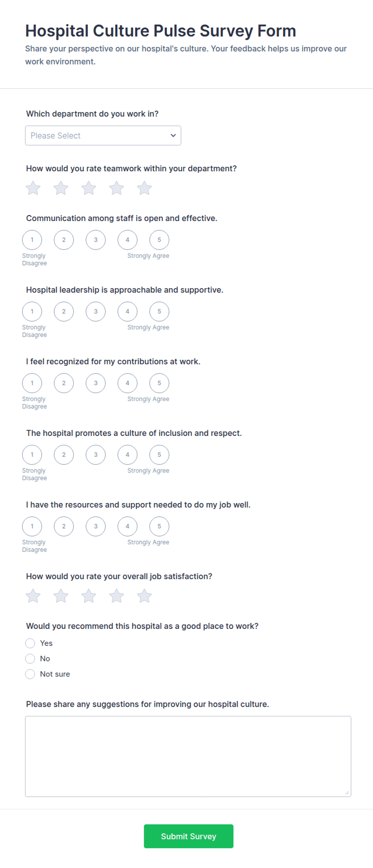Image resolution: width=373 pixels, height=868 pixels.
Task: Select 5 for communication among staff
Action: click(x=159, y=240)
